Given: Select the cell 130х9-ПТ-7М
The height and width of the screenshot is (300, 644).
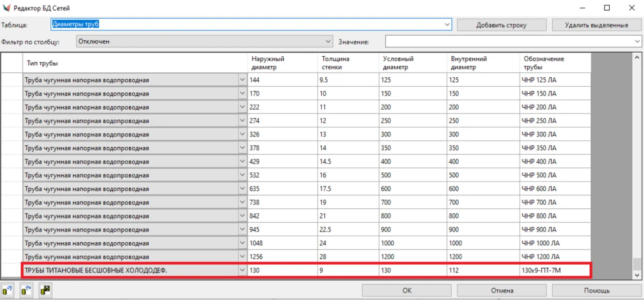Looking at the screenshot, I should [x=556, y=270].
